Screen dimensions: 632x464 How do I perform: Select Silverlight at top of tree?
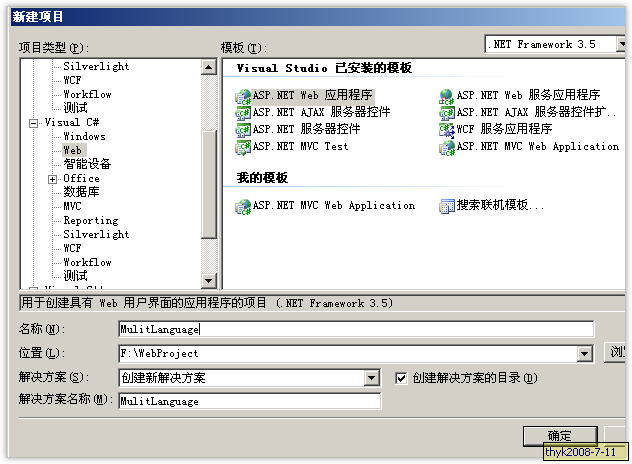(x=96, y=66)
